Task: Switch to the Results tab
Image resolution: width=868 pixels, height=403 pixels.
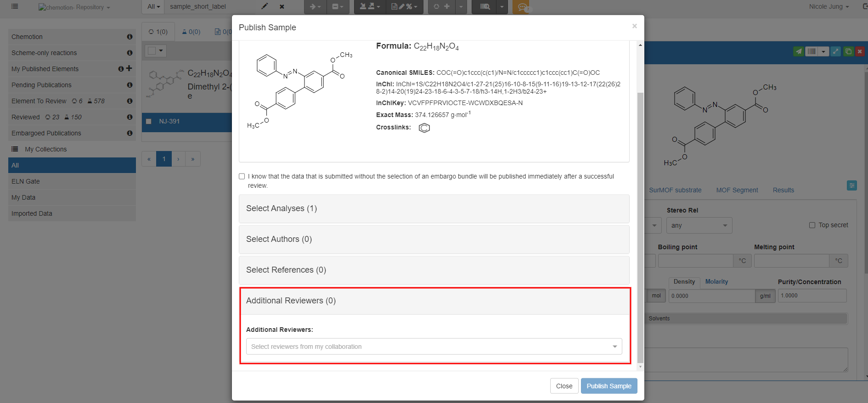Action: pos(783,190)
